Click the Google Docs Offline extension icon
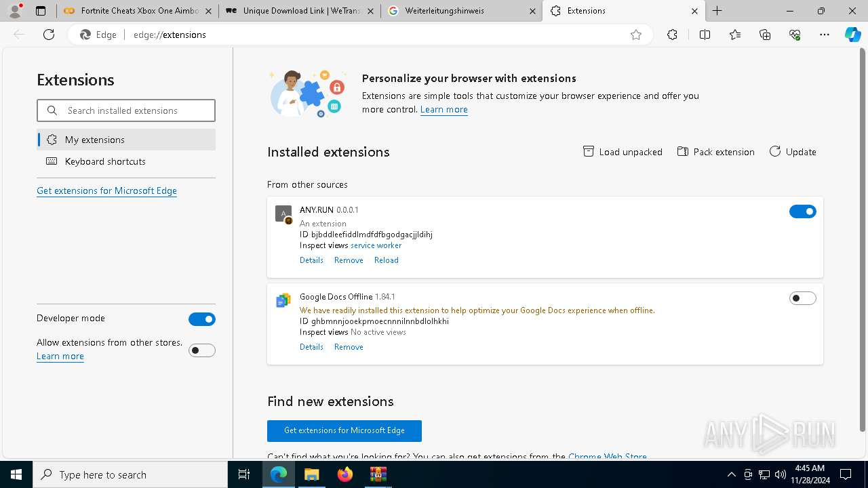Image resolution: width=868 pixels, height=488 pixels. 283,300
